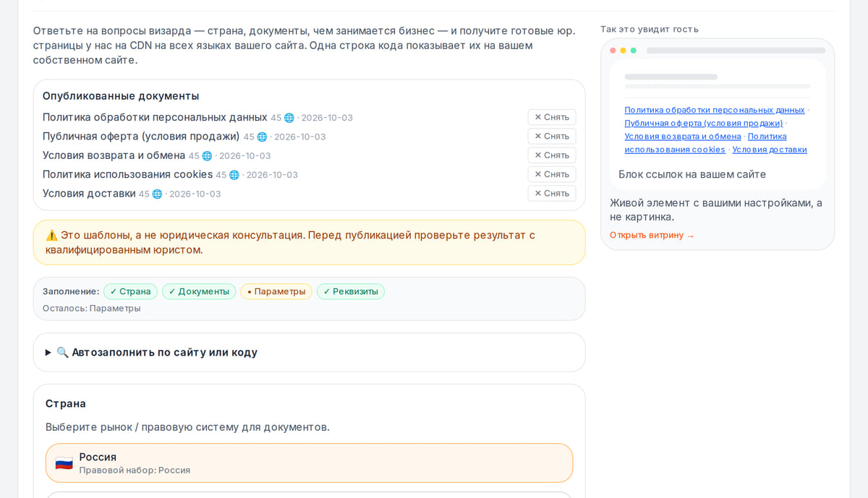The height and width of the screenshot is (498, 868).
Task: Click the globe icon in the Политика использования cookies row
Action: (234, 175)
